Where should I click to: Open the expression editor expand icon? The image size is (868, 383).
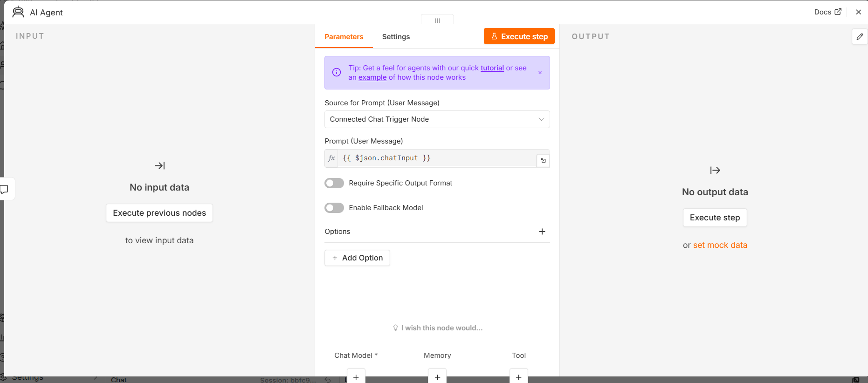(x=543, y=161)
